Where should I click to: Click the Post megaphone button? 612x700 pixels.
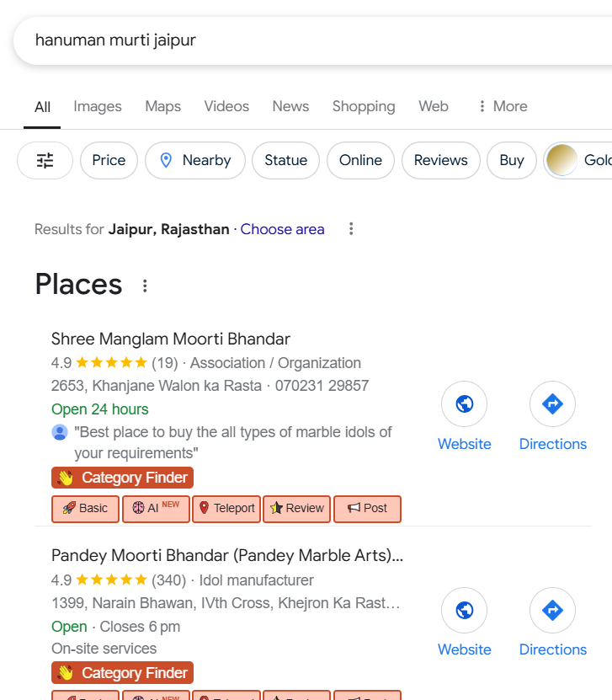click(x=367, y=509)
